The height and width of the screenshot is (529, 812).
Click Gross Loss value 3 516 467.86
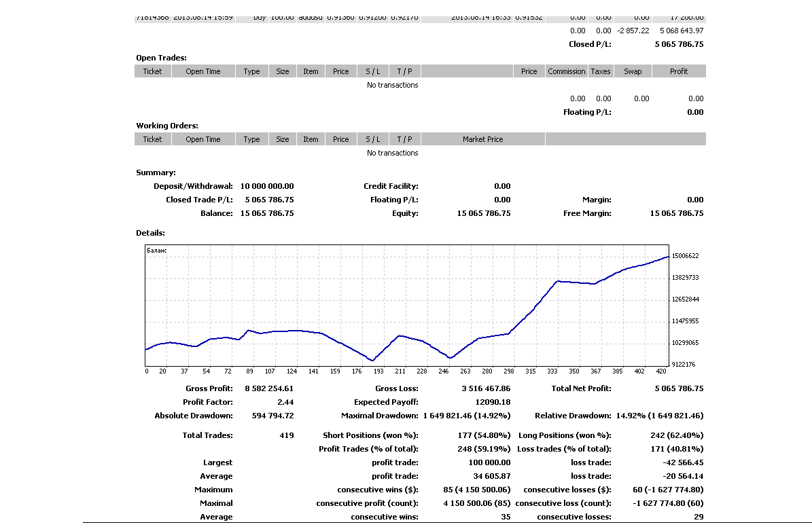pyautogui.click(x=486, y=388)
